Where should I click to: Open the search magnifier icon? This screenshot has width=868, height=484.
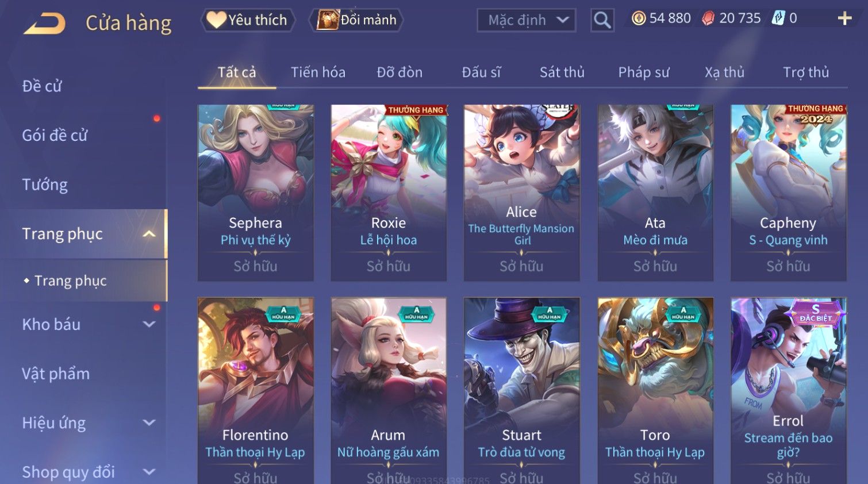(x=602, y=20)
